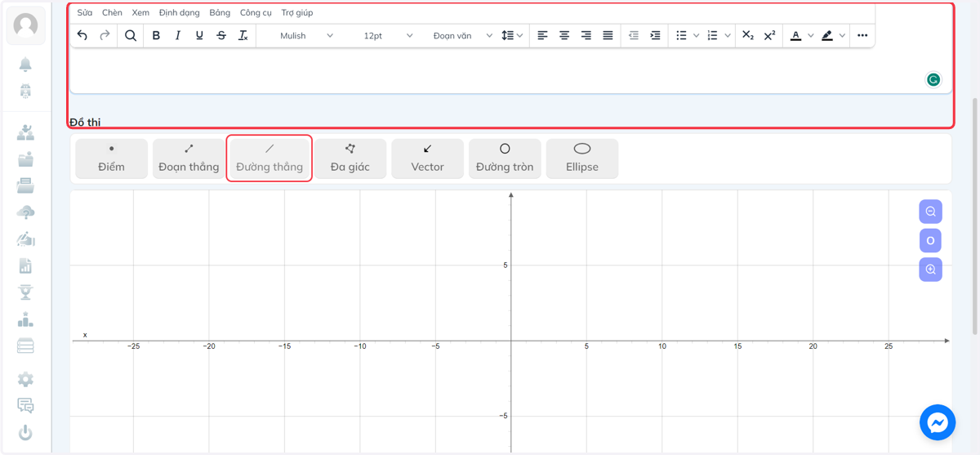Open settings gear in sidebar
980x455 pixels.
[x=25, y=379]
